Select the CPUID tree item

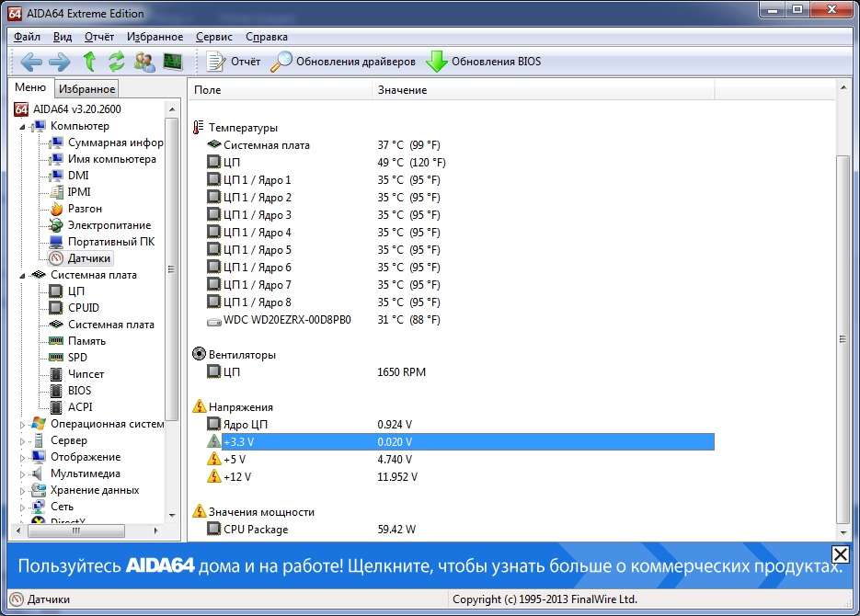click(75, 307)
